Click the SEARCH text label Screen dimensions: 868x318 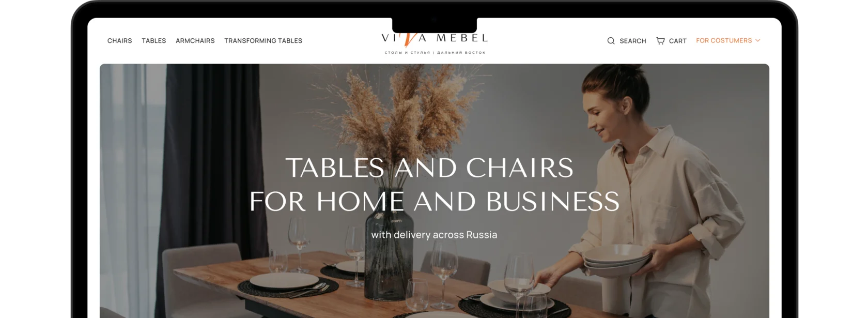(633, 41)
